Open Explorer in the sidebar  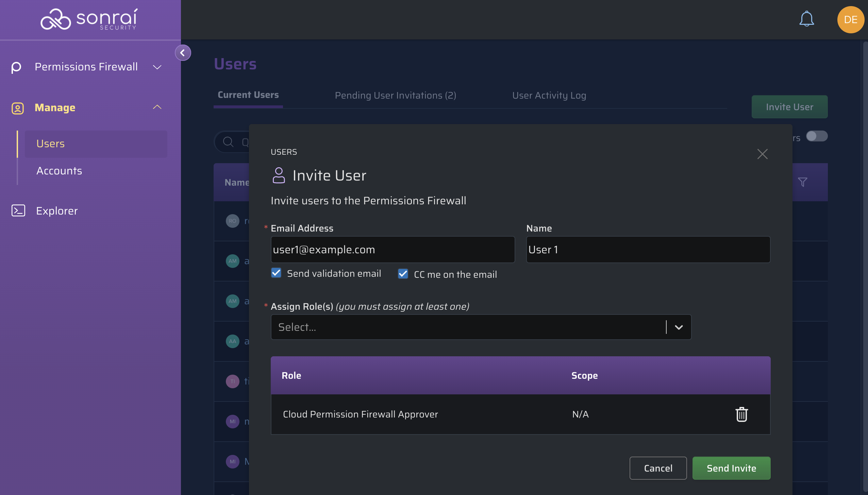57,211
